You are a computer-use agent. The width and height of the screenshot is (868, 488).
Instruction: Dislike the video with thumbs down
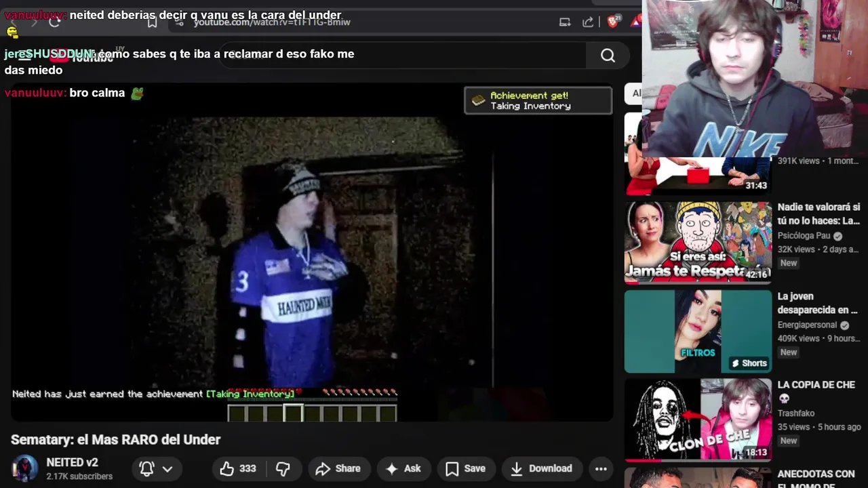tap(283, 468)
